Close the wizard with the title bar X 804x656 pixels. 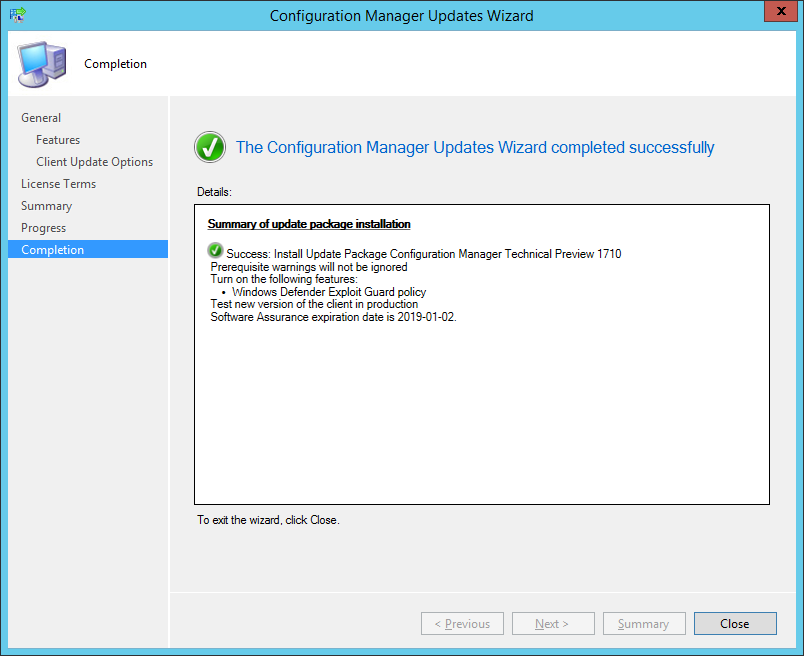[780, 11]
